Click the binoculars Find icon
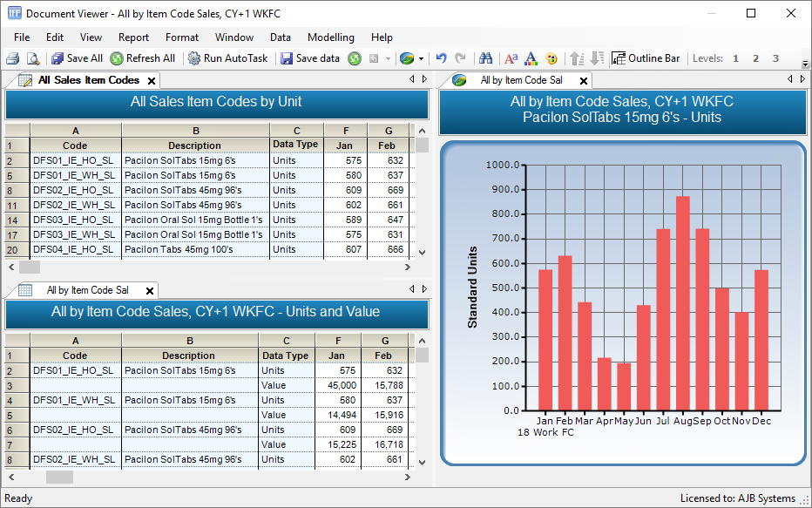This screenshot has width=812, height=508. (x=486, y=58)
